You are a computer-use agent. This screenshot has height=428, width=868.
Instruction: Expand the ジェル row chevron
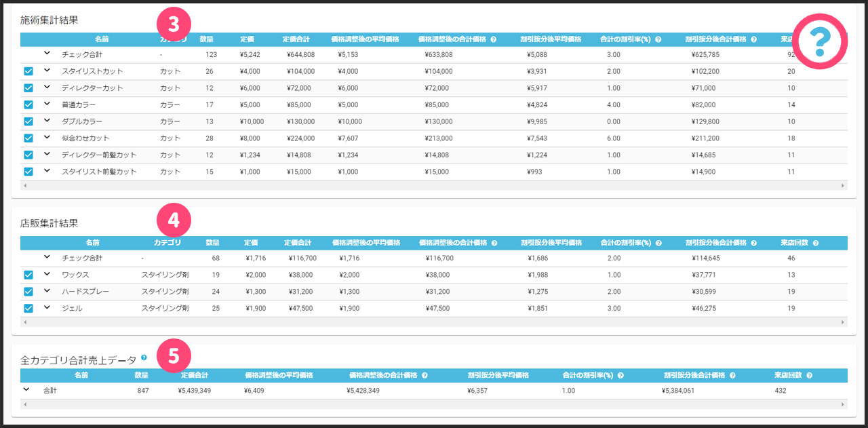point(47,307)
